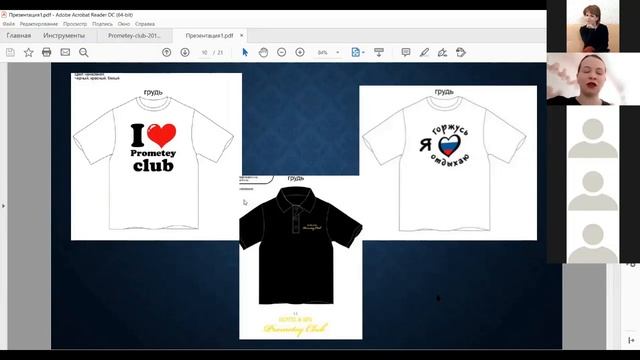The height and width of the screenshot is (360, 640).
Task: Go to previous page arrow icon
Action: tap(167, 52)
